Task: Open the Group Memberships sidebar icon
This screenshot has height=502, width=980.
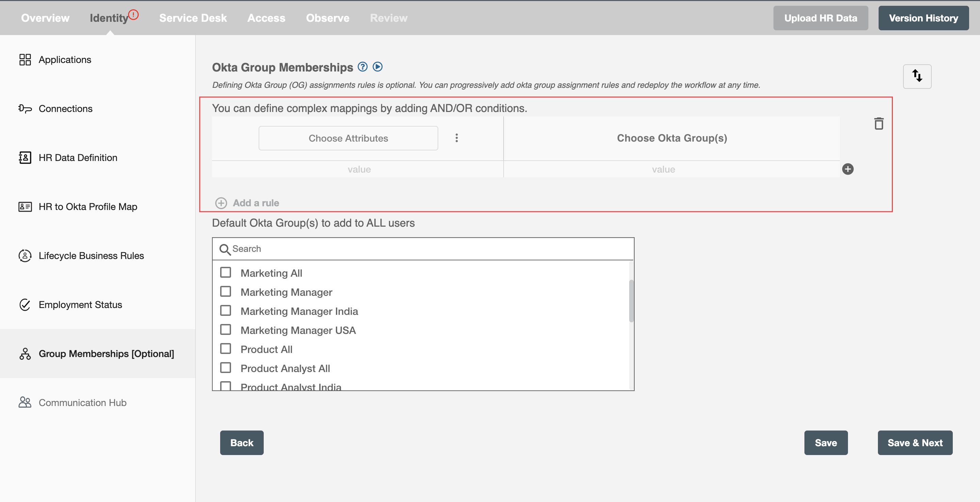Action: [x=25, y=354]
